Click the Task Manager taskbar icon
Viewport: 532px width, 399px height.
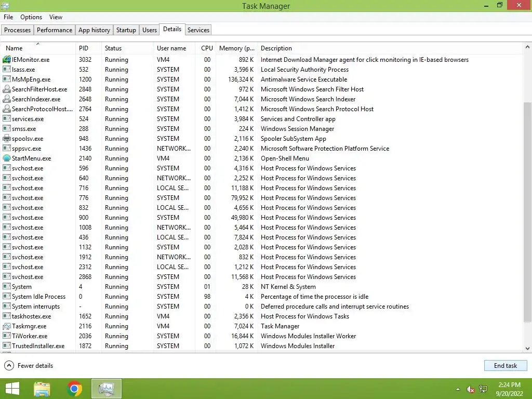point(106,389)
